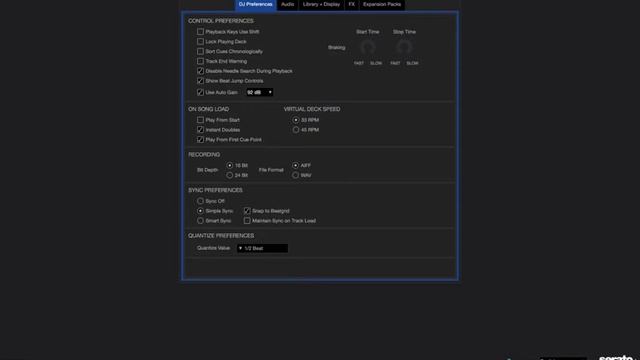640x360 pixels.
Task: Uncheck Disable Needle Search During Playback
Action: coord(200,71)
